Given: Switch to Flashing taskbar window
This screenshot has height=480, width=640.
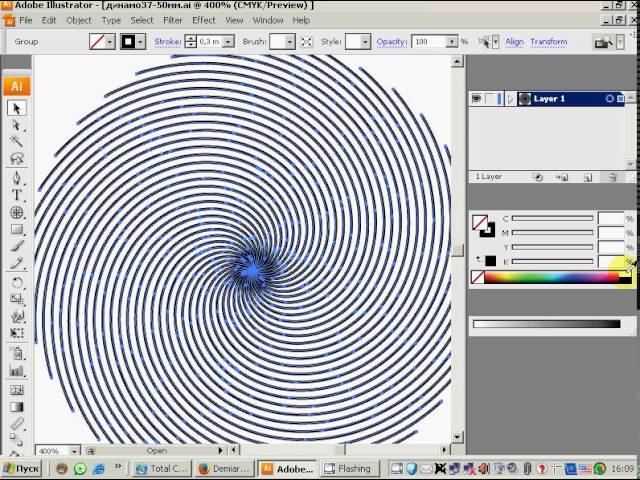Looking at the screenshot, I should [x=349, y=469].
